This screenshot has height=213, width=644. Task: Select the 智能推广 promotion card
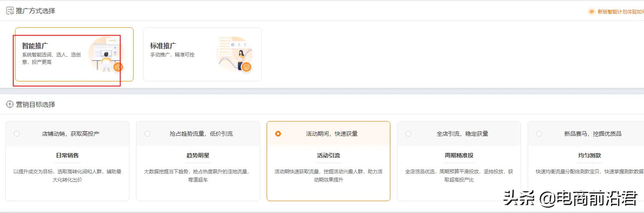point(74,54)
